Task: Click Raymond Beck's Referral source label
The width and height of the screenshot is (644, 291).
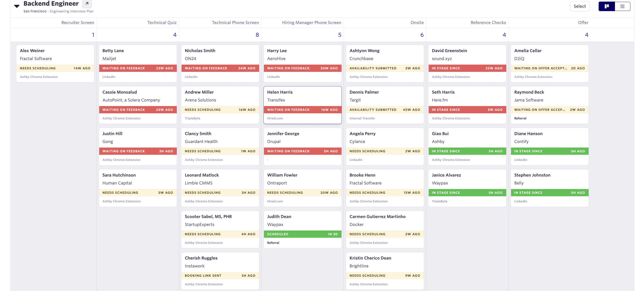Action: (520, 118)
